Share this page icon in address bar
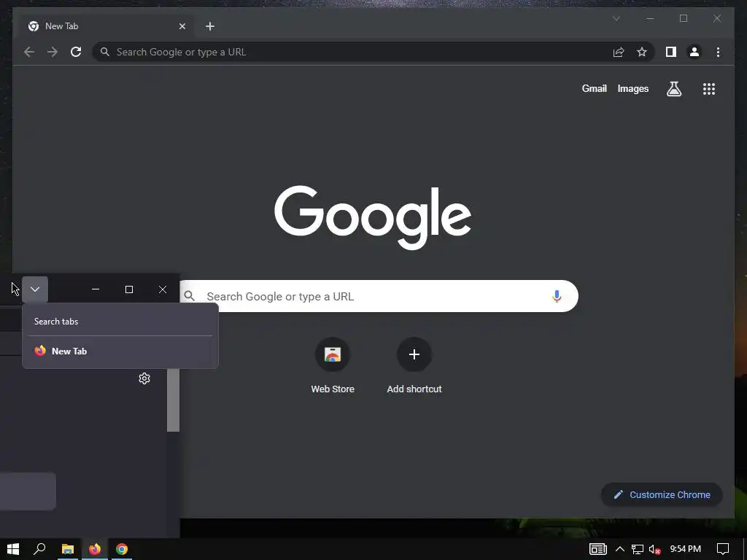This screenshot has width=747, height=560. click(x=619, y=52)
